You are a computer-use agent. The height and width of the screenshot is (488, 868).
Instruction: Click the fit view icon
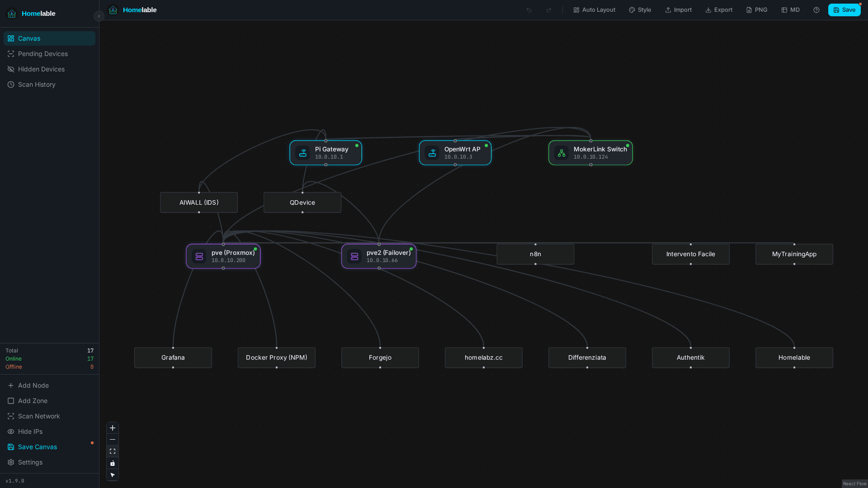click(113, 451)
